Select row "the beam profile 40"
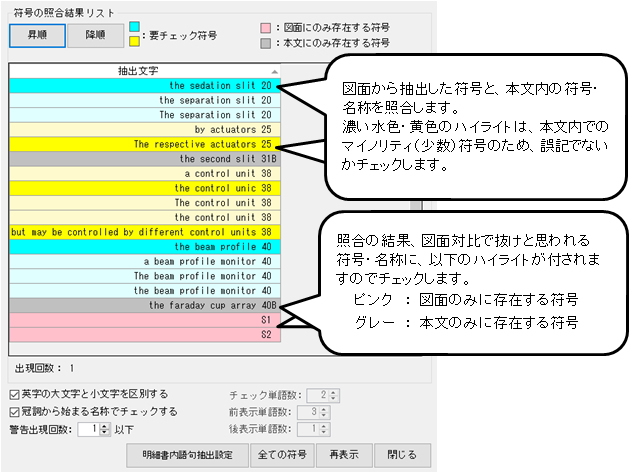This screenshot has width=633, height=473. coord(145,247)
